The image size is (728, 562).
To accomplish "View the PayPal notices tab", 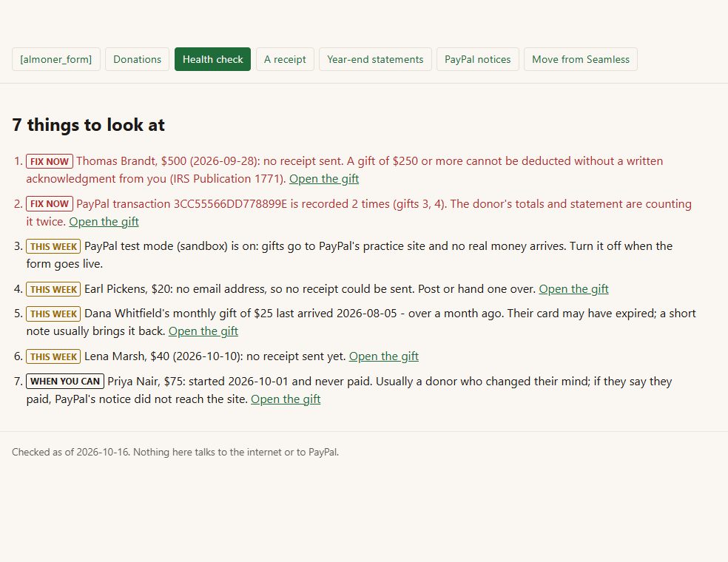I will (478, 59).
